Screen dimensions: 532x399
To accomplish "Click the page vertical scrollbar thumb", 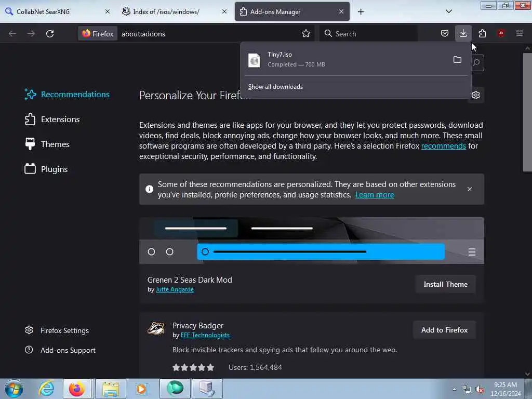I will click(527, 112).
